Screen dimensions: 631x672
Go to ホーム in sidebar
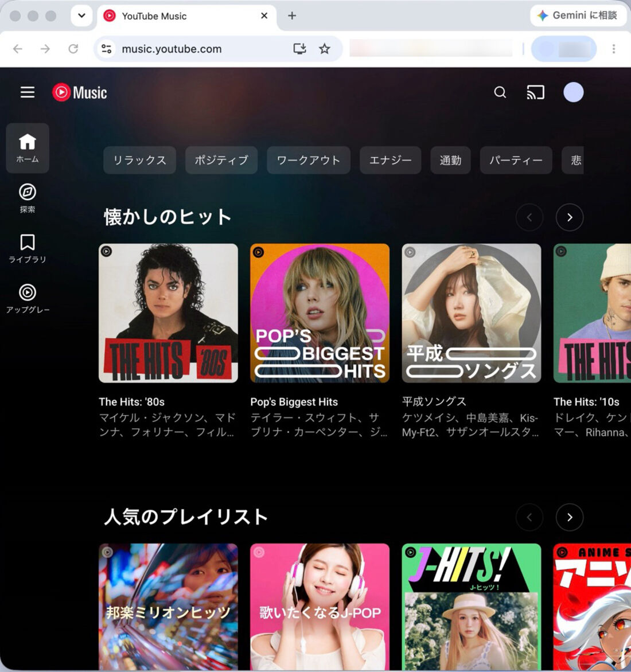[28, 148]
